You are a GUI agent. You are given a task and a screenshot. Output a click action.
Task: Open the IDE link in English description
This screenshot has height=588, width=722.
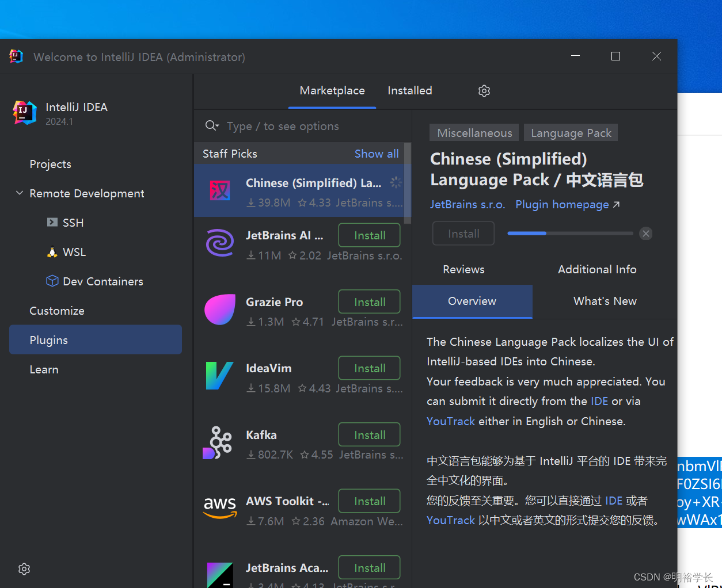(599, 401)
